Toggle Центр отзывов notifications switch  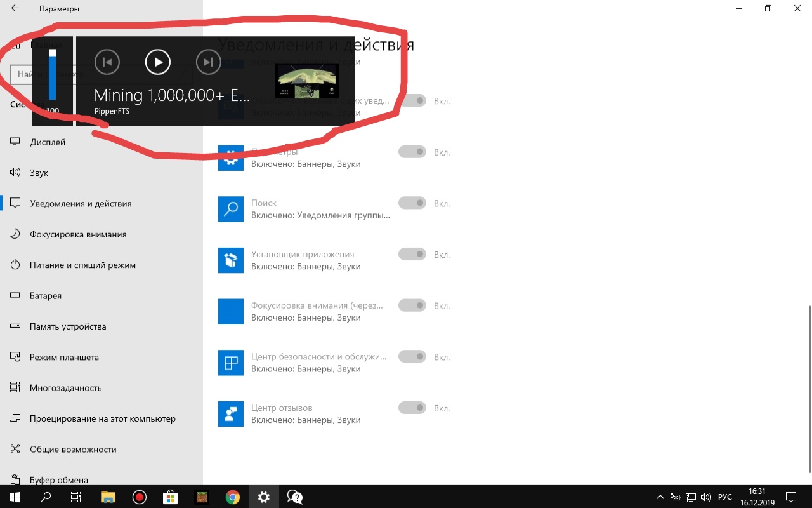tap(412, 408)
